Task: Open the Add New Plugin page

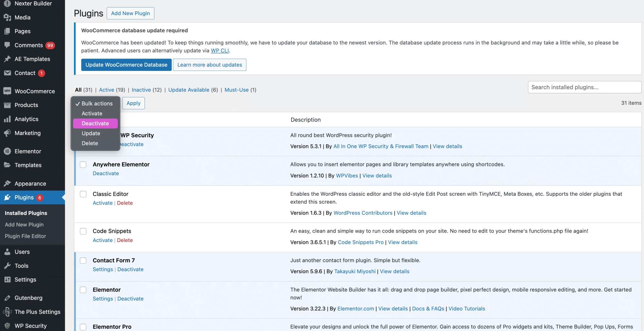Action: [130, 13]
